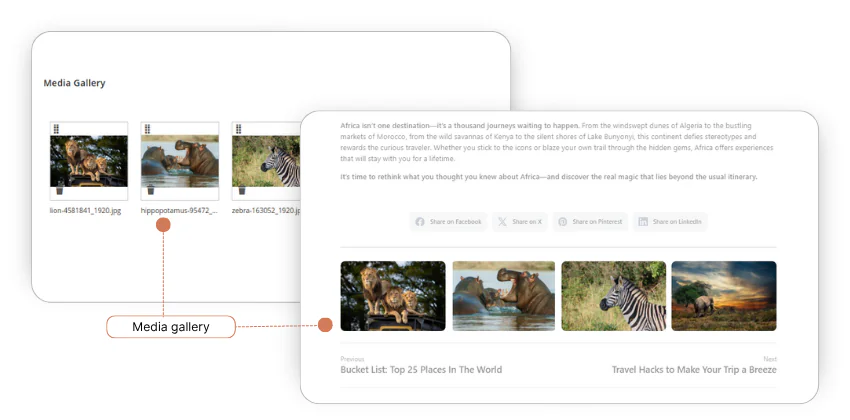This screenshot has height=420, width=850.
Task: Open the lions photo in the article gallery
Action: click(392, 296)
